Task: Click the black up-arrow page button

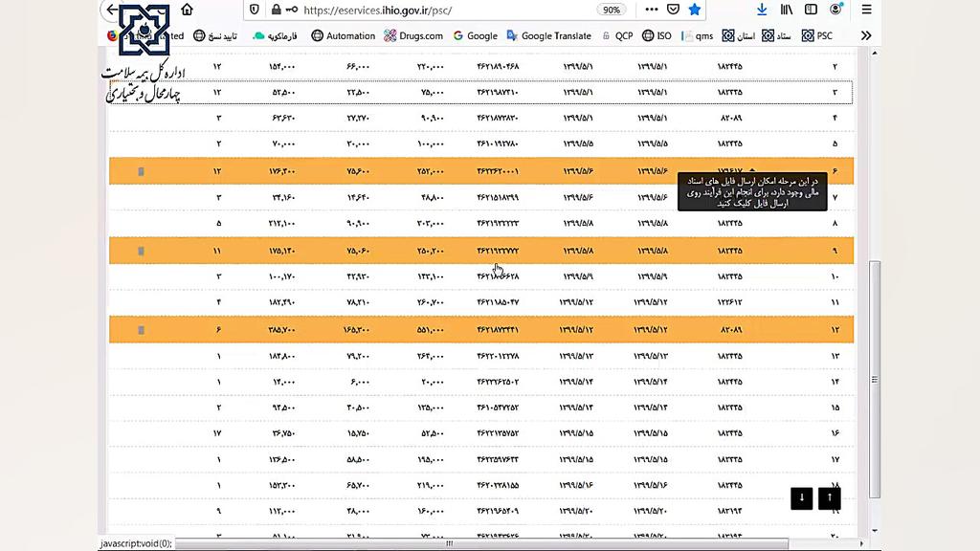Action: tap(830, 497)
